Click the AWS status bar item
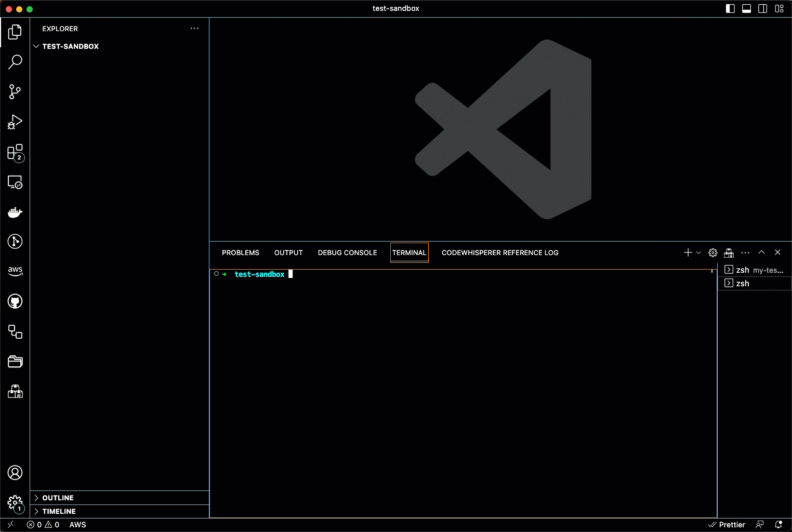The height and width of the screenshot is (532, 792). [78, 525]
